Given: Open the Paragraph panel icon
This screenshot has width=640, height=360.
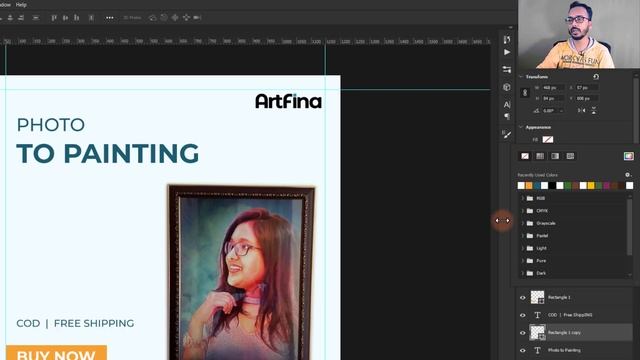Looking at the screenshot, I should coord(507,117).
